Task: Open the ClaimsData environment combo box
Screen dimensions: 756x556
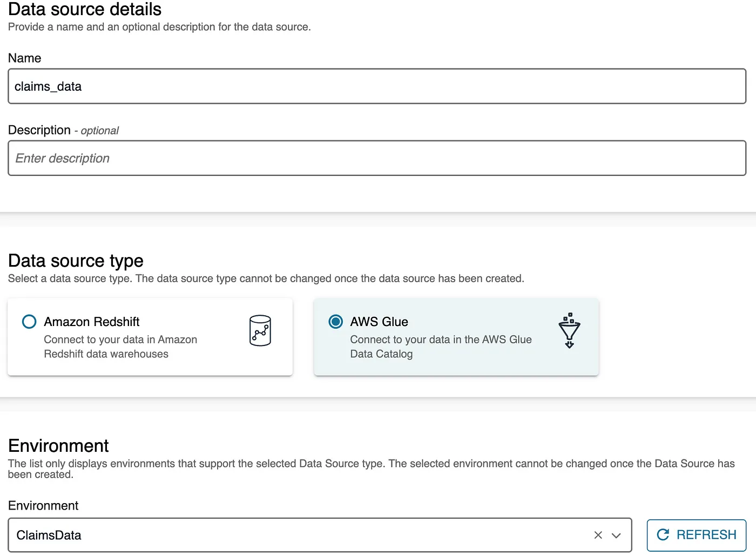Action: tap(320, 535)
